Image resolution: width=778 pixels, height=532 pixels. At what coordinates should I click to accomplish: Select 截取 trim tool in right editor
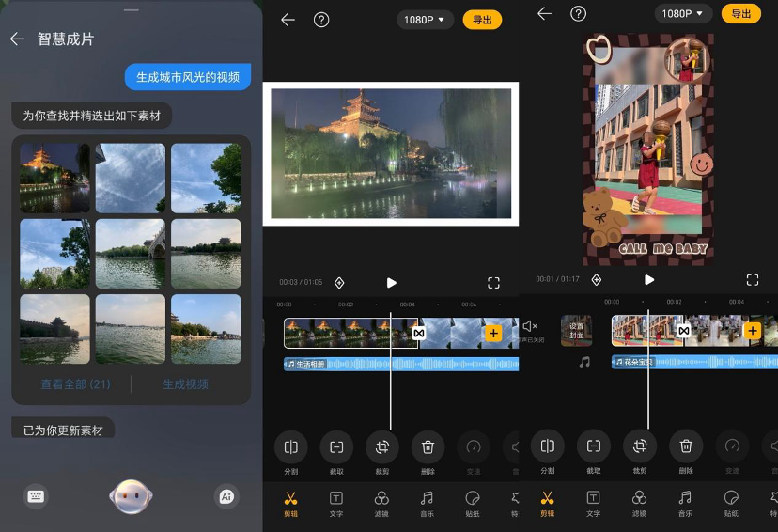point(594,452)
